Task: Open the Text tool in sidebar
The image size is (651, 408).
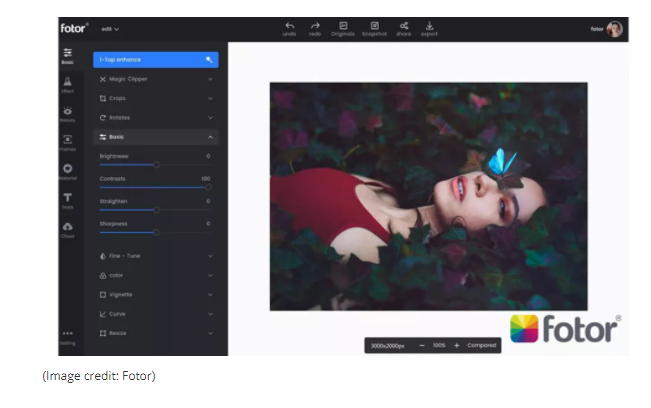Action: pyautogui.click(x=68, y=199)
